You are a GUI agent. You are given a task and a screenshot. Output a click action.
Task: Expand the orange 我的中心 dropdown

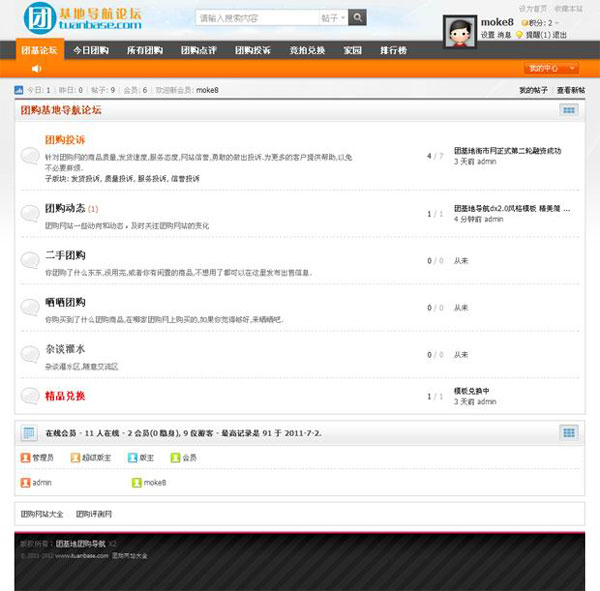pos(552,68)
